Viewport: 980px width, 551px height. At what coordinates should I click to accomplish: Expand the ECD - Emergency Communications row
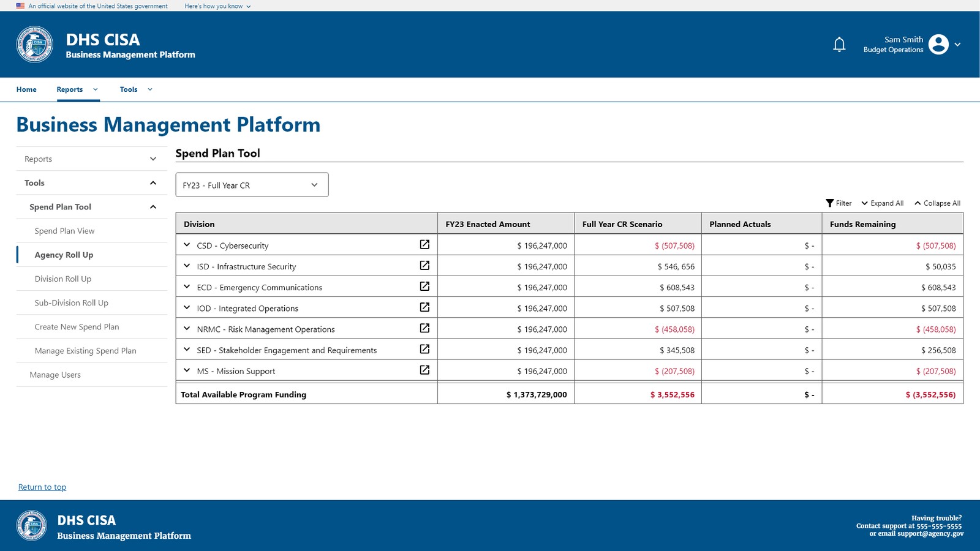[x=187, y=287]
